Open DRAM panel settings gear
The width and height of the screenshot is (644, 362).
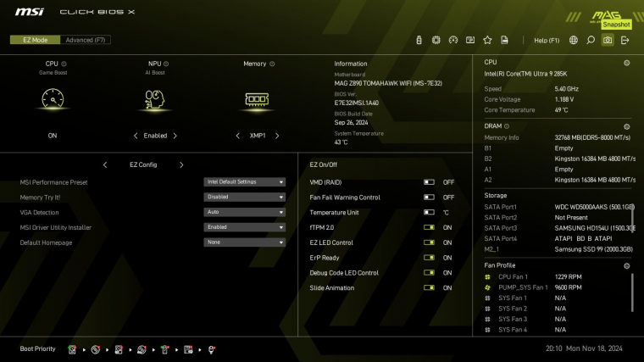coord(627,126)
